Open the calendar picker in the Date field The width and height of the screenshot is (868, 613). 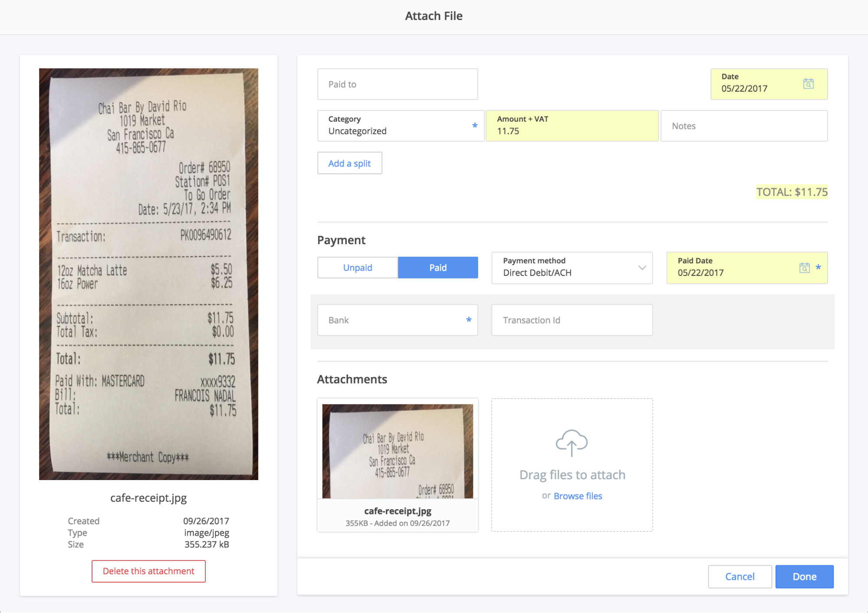tap(808, 84)
